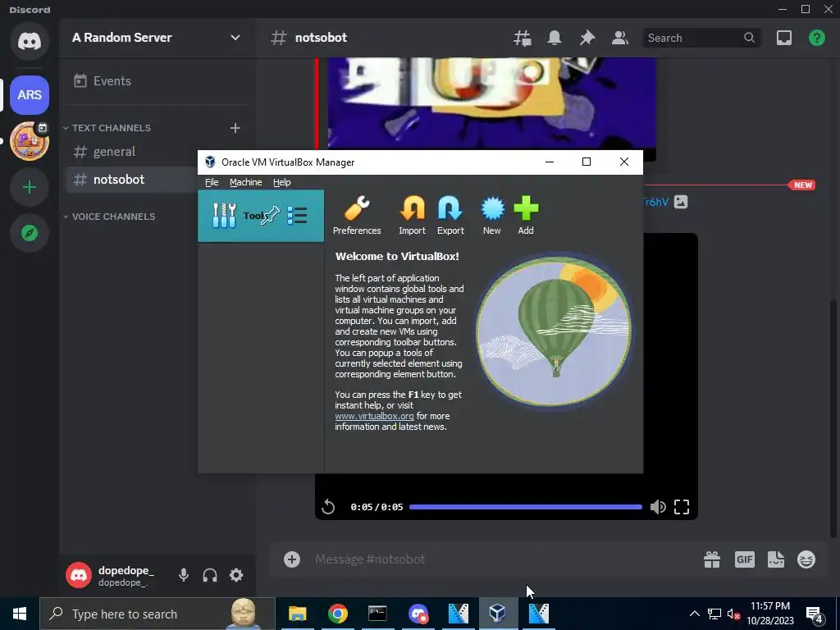Click the Import appliance icon
Viewport: 840px width, 630px height.
click(412, 216)
